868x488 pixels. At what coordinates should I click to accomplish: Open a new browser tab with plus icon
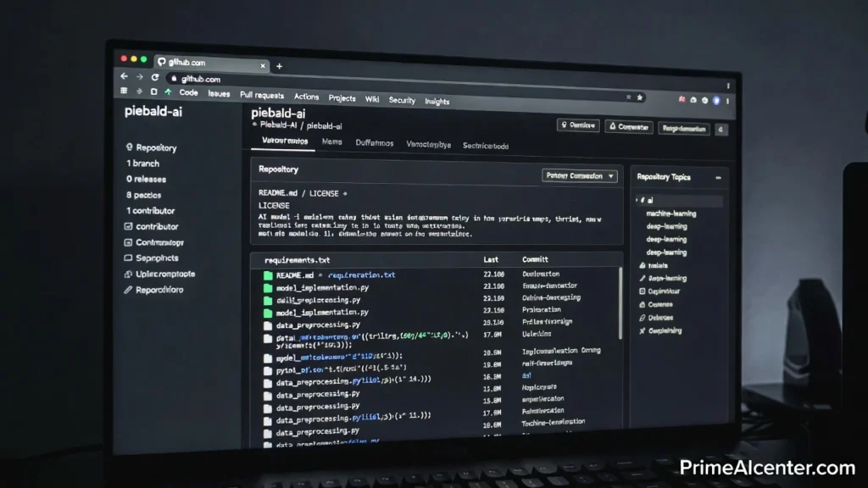click(x=279, y=66)
